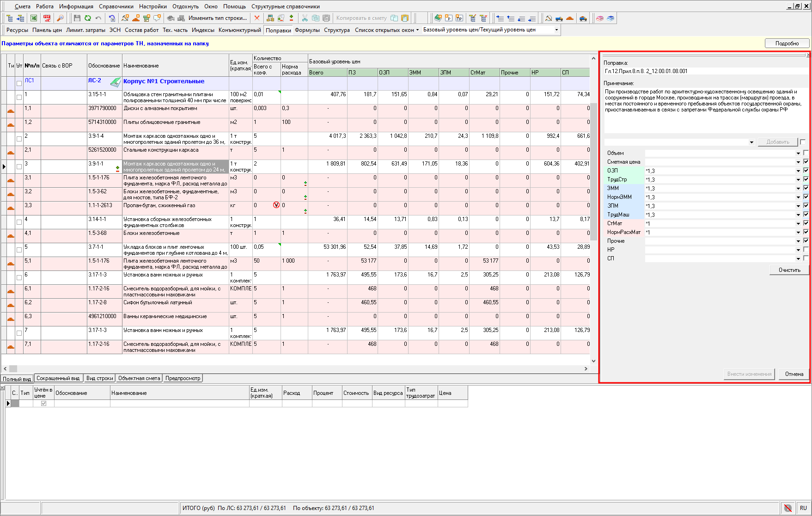Switch to the Сокращенный вид tab
Viewport: 812px width, 516px height.
point(58,378)
